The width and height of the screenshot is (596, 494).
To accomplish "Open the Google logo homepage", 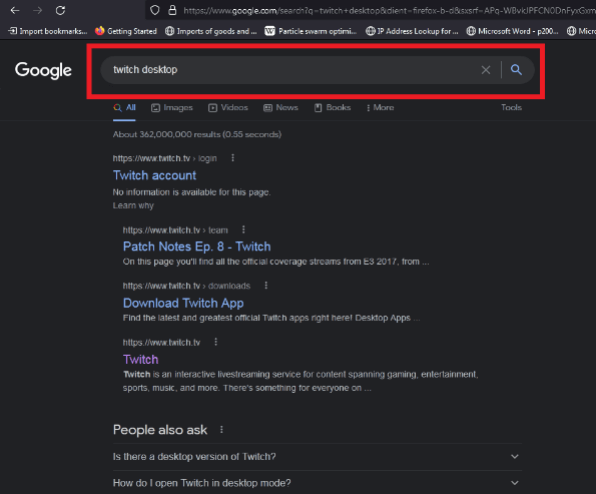I will [43, 70].
